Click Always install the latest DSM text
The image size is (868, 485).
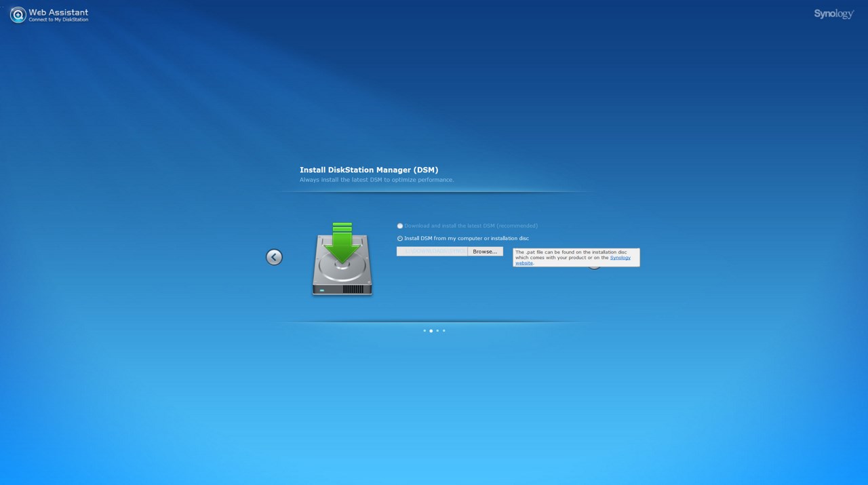click(x=377, y=180)
